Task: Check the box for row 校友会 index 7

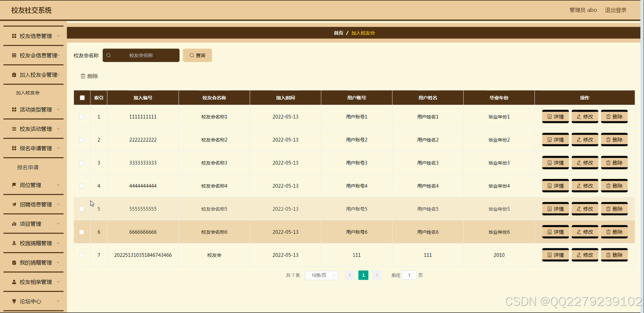Action: click(82, 255)
